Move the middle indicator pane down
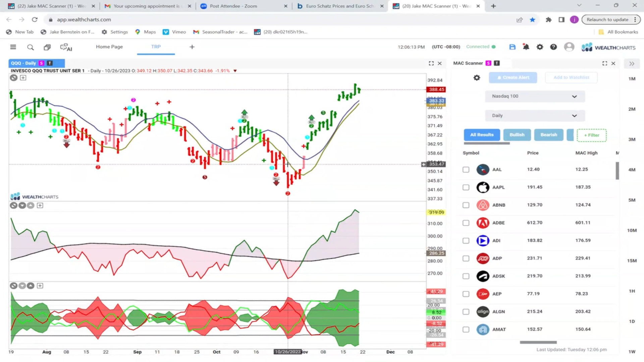Image resolution: width=644 pixels, height=362 pixels. click(22, 205)
